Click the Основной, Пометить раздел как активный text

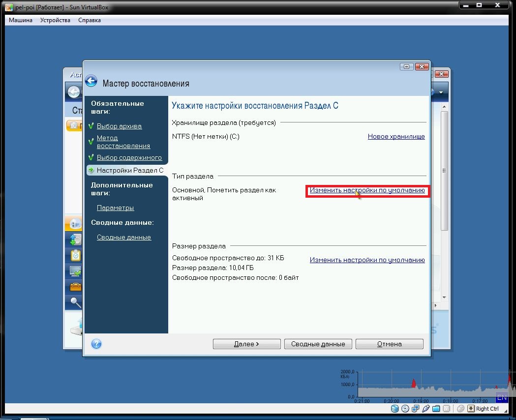(x=224, y=194)
